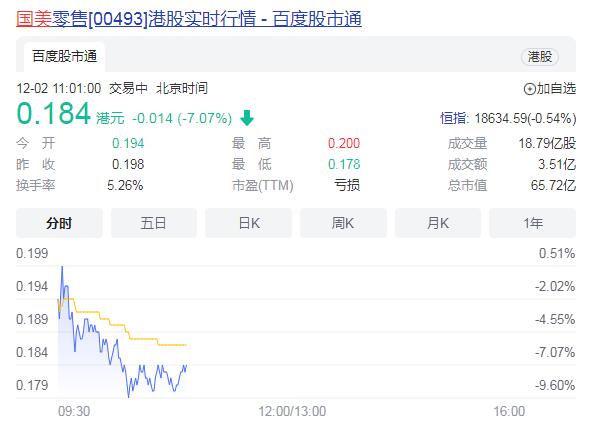Click the 总市值 value 65.72亿
This screenshot has height=429, width=615.
coord(553,185)
